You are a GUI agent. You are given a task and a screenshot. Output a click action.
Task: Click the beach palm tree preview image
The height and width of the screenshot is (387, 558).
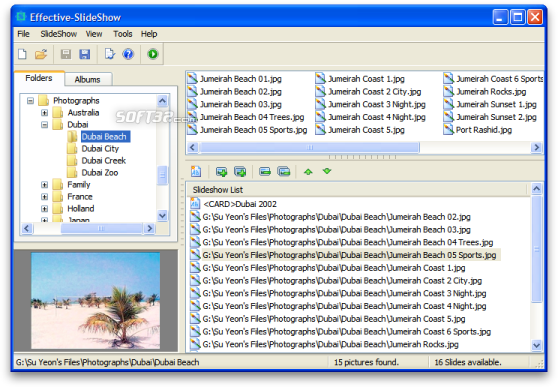point(95,301)
